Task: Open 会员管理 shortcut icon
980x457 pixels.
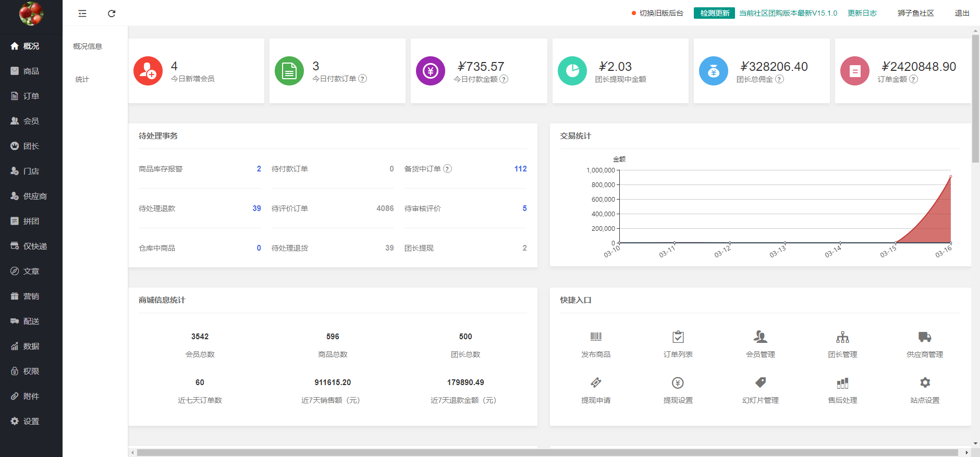Action: (761, 337)
